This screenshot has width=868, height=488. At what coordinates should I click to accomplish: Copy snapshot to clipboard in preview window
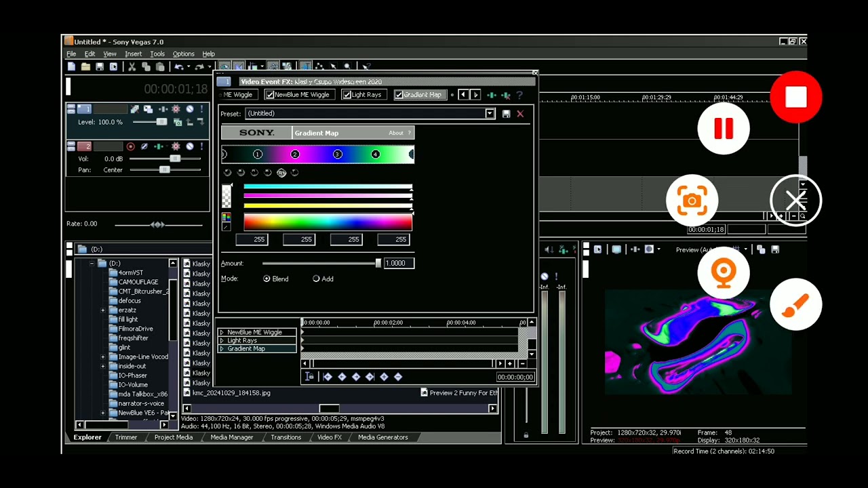(x=761, y=249)
